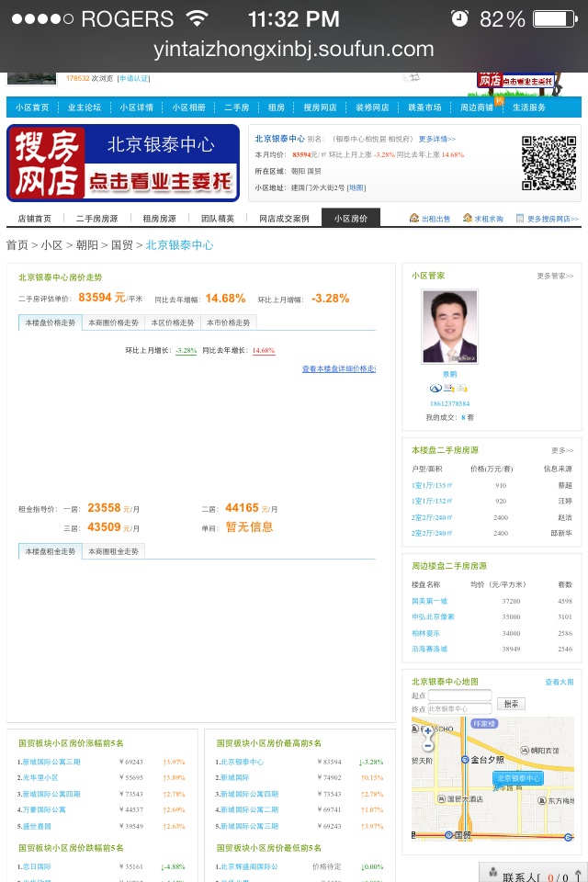This screenshot has width=588, height=882.
Task: Open 2.光华里小区 link
Action: (38, 778)
